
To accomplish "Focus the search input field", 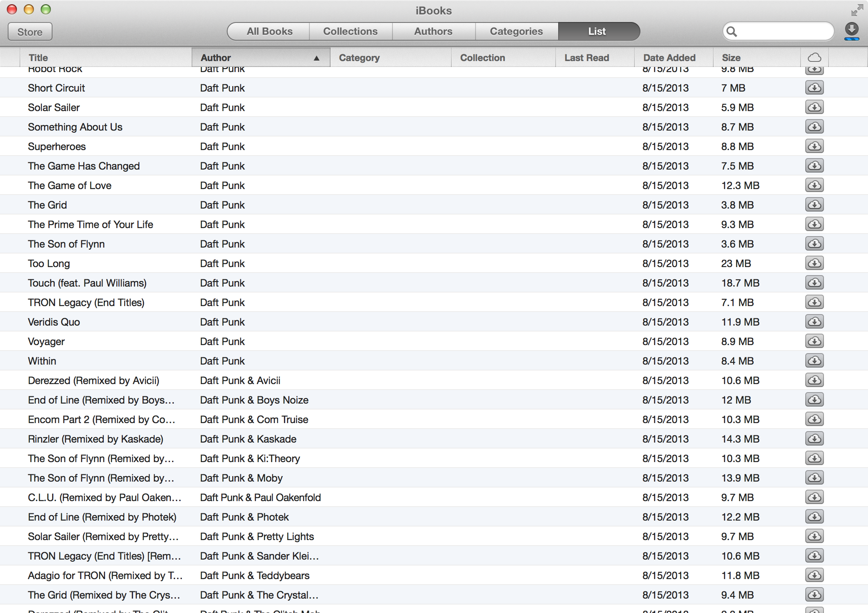I will [x=779, y=32].
